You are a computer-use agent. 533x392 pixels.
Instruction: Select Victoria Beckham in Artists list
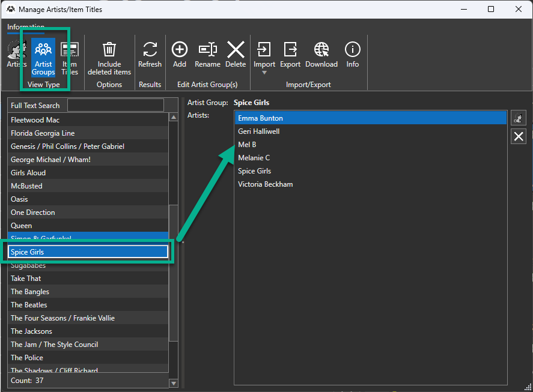(371, 184)
